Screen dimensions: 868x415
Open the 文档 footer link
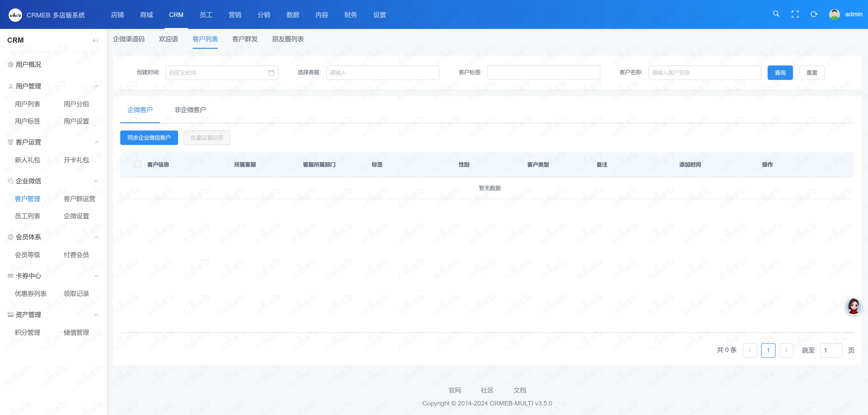(x=520, y=390)
